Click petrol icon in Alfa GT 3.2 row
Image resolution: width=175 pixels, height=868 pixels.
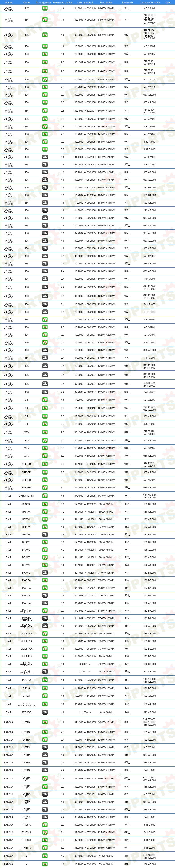tap(45, 424)
